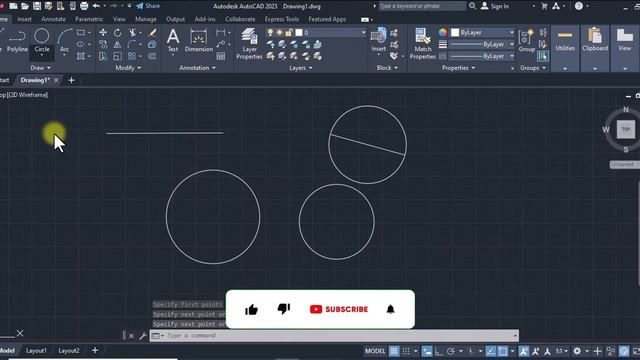Click the Autodesk App Store cart icon

coord(544,6)
